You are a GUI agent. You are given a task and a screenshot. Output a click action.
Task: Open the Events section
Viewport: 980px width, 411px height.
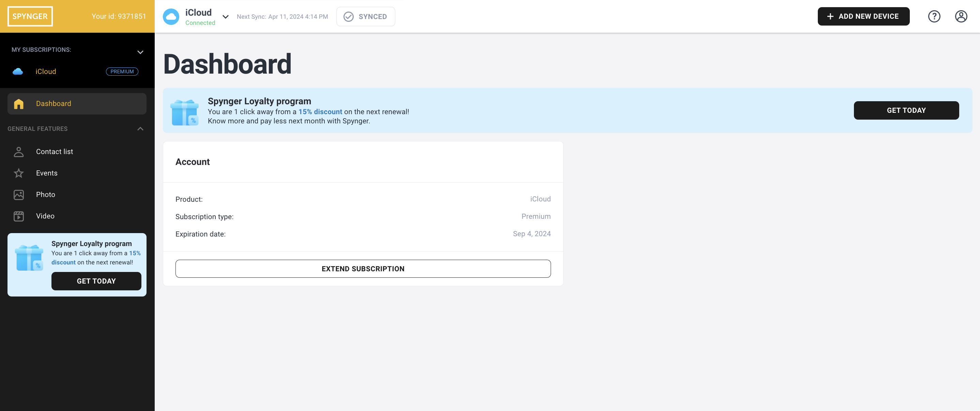[47, 173]
